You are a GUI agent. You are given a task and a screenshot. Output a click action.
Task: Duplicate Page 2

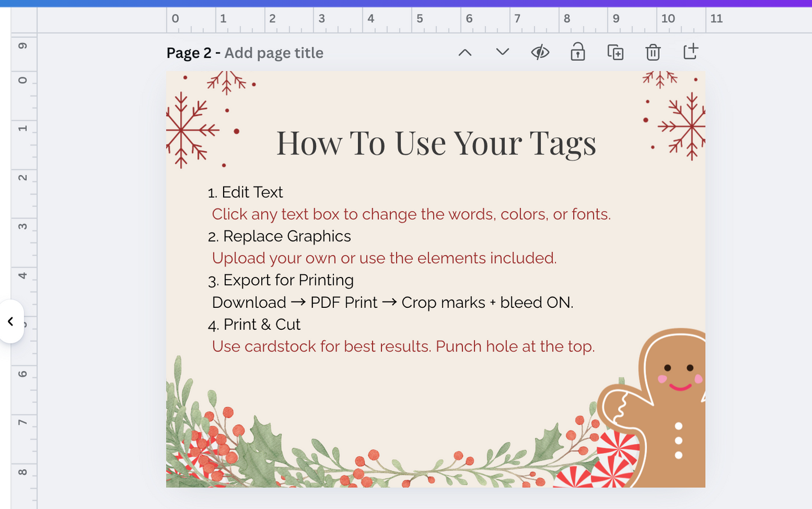[x=615, y=51]
